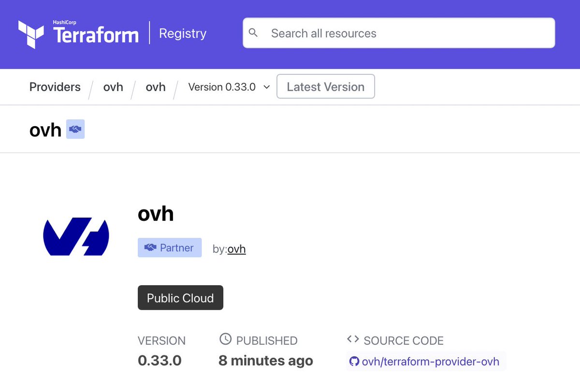Viewport: 580px width, 392px height.
Task: Click the 8 minutes ago text
Action: coord(266,361)
